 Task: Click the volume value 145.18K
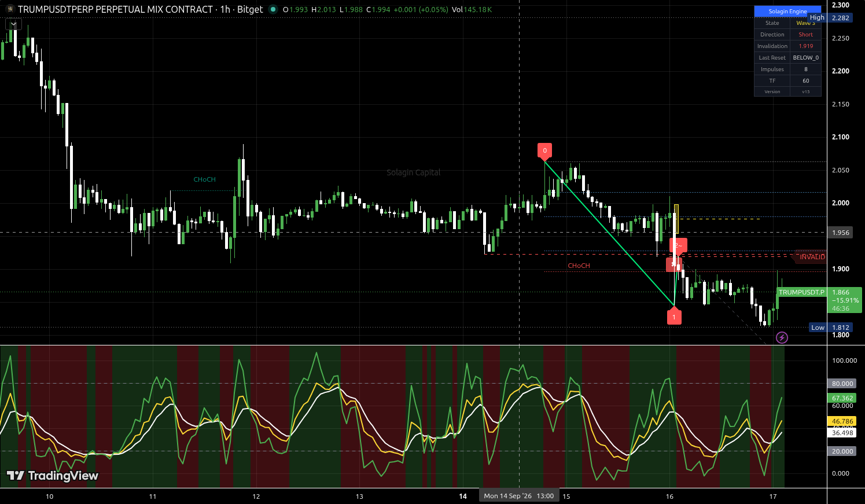(477, 9)
